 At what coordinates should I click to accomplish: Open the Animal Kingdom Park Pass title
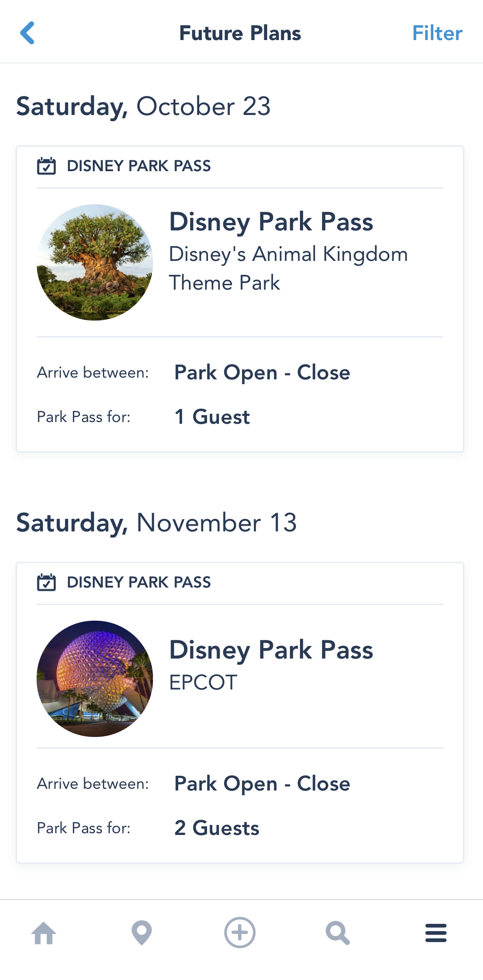point(271,222)
